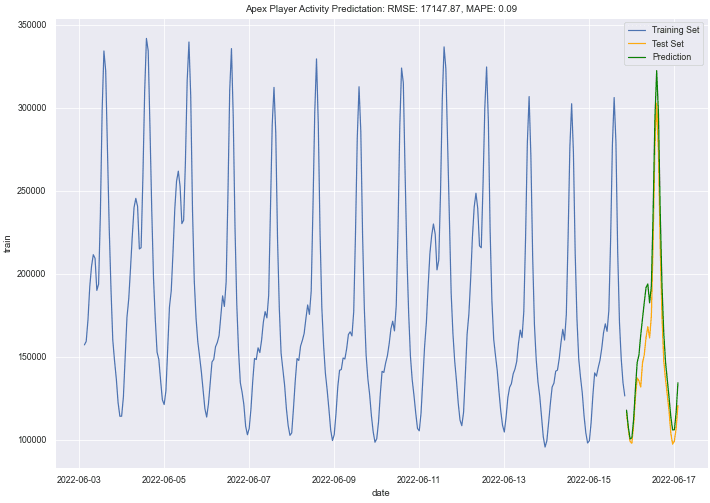The image size is (710, 503).
Task: Click the x-axis label 2022-06-13
Action: pos(504,480)
